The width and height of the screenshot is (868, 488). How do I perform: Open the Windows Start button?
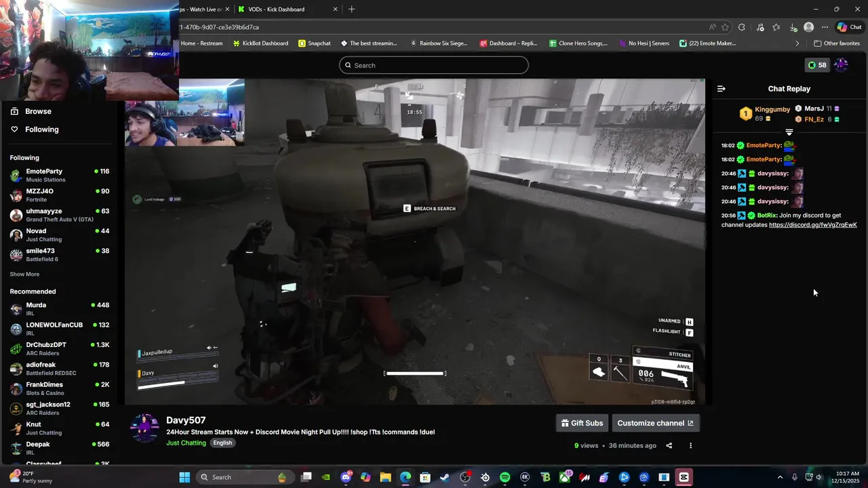point(184,477)
